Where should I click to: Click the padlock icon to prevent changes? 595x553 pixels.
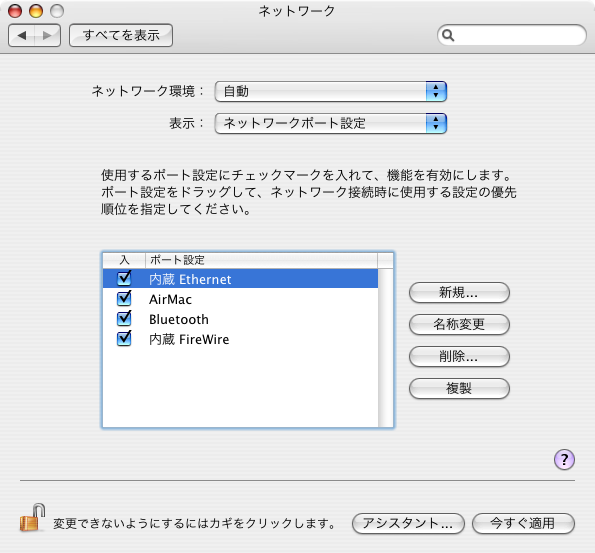[x=32, y=517]
